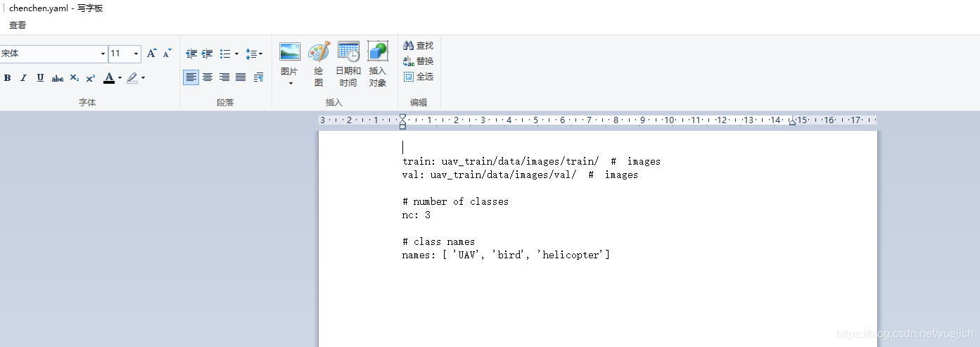Apply the text highlight color
Screen dimensions: 980x347
(132, 78)
